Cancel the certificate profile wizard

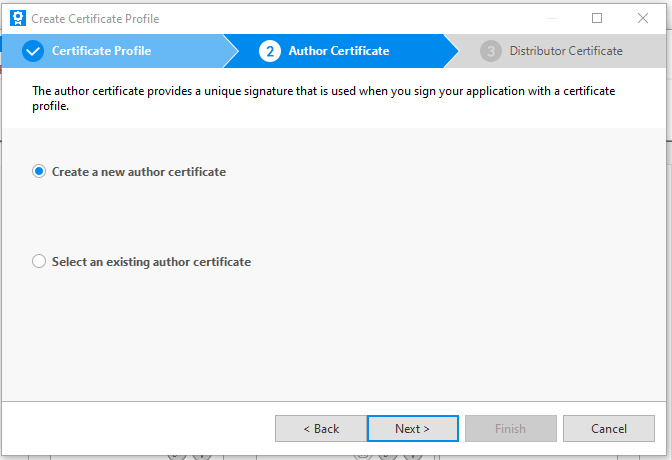pos(609,428)
